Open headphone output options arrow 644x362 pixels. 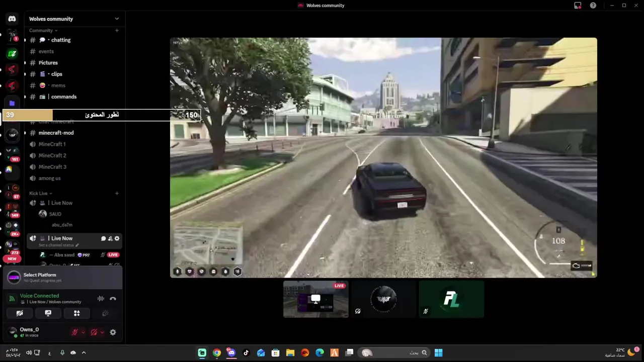102,332
